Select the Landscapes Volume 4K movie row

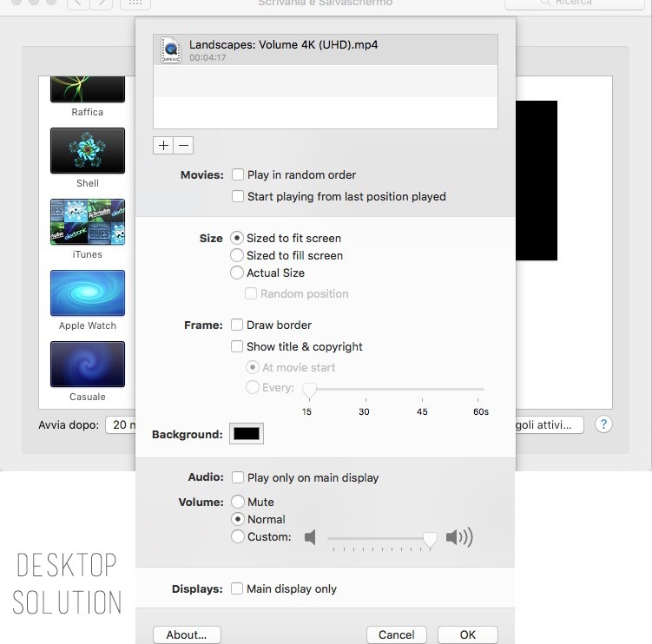pos(326,49)
